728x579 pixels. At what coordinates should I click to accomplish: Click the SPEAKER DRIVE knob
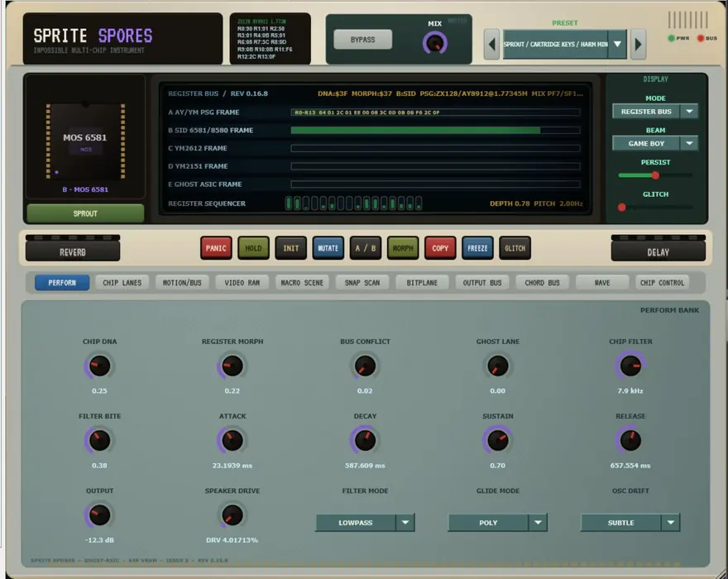[232, 515]
